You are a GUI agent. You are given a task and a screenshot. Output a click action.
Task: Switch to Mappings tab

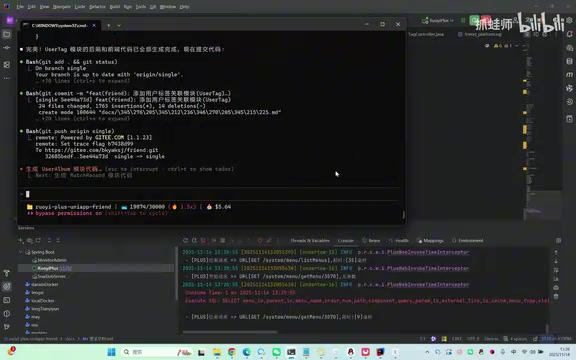pos(430,241)
